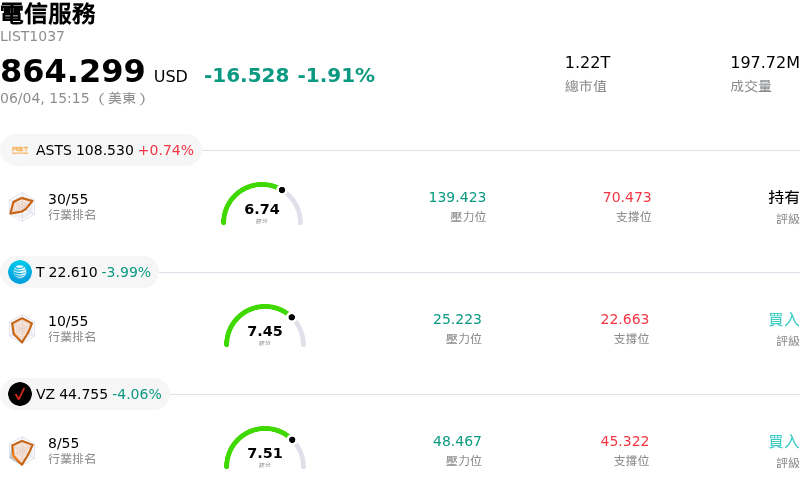Select the VZ 44.755 stock pill
The width and height of the screenshot is (800, 488).
85,394
